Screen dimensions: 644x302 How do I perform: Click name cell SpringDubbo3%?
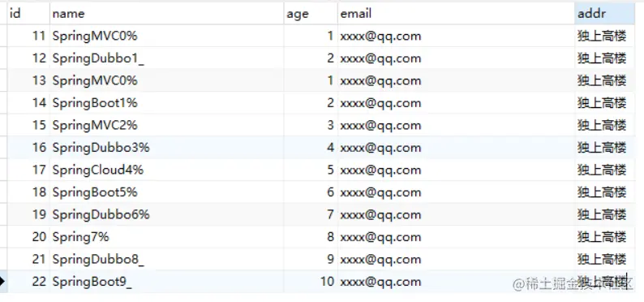tap(167, 148)
